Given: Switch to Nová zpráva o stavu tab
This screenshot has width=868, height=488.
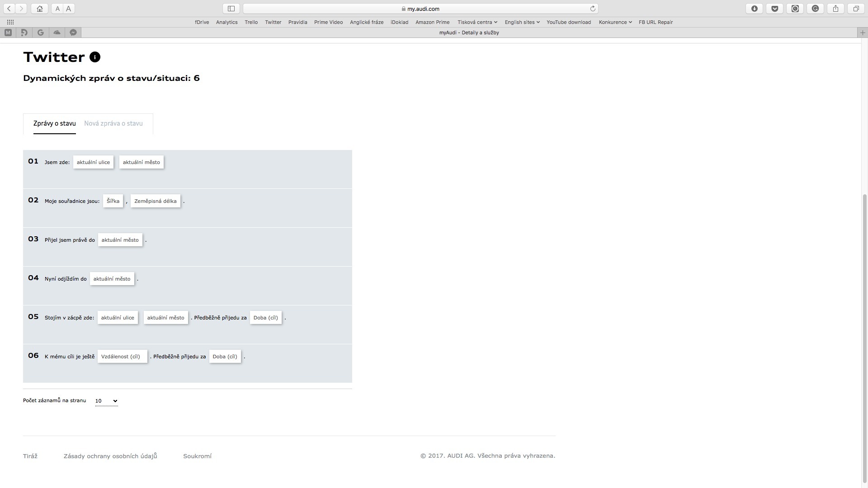Looking at the screenshot, I should click(113, 123).
